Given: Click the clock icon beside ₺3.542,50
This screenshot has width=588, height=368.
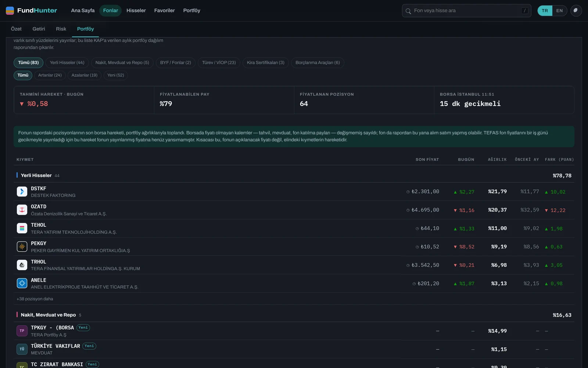Looking at the screenshot, I should (408, 265).
